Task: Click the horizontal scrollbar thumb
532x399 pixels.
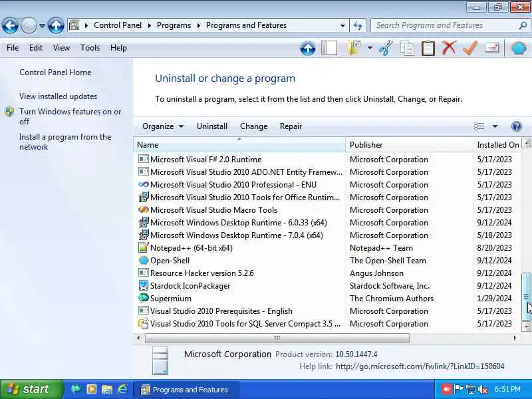Action: pos(277,338)
